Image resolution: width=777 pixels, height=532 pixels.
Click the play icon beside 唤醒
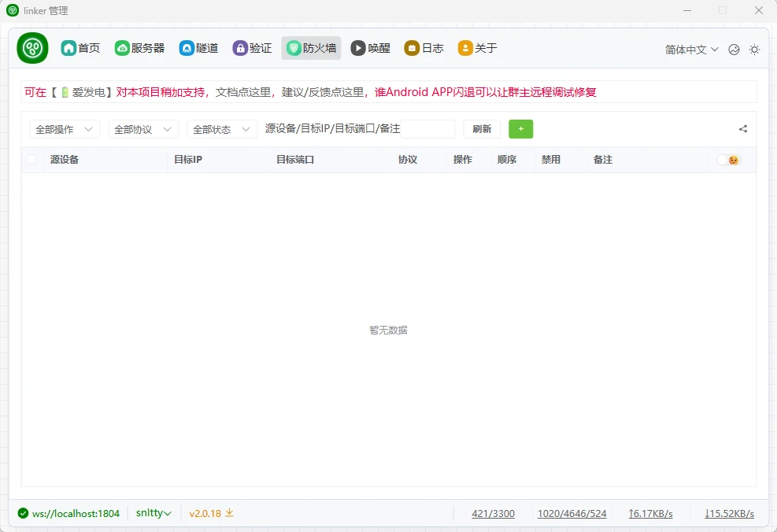358,48
